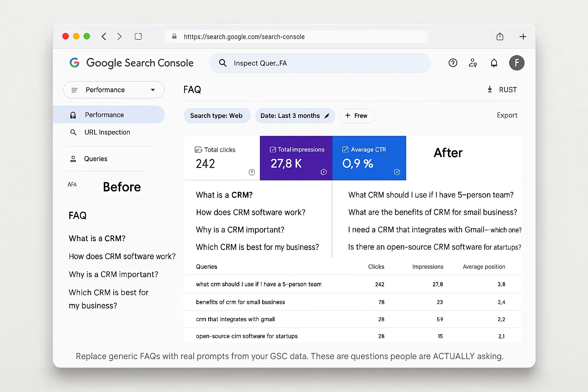Click the user permissions icon near help
The width and height of the screenshot is (588, 392).
pos(473,63)
